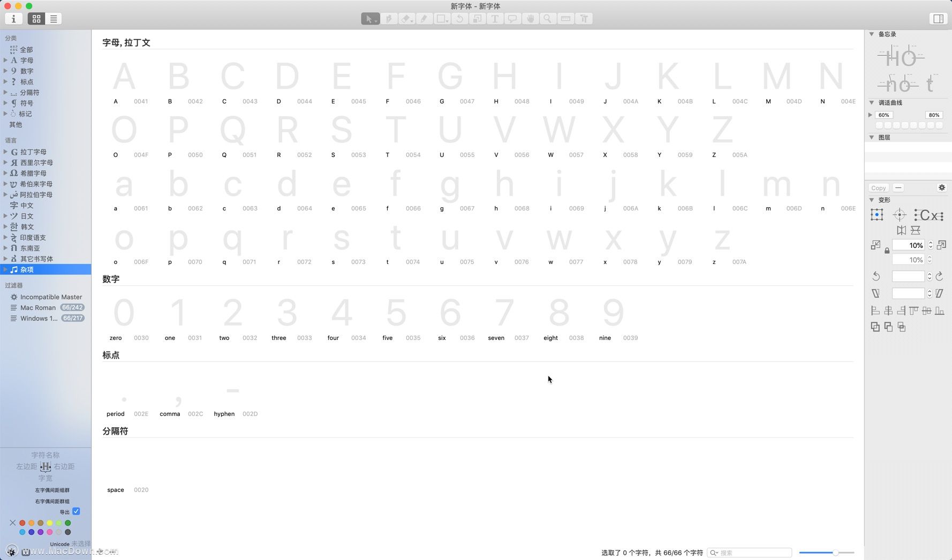The width and height of the screenshot is (952, 560).
Task: Choose the Eraser tool
Action: (406, 19)
